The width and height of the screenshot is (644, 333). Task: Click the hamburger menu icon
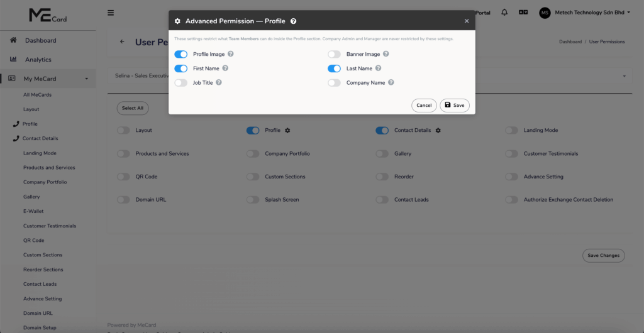click(111, 13)
